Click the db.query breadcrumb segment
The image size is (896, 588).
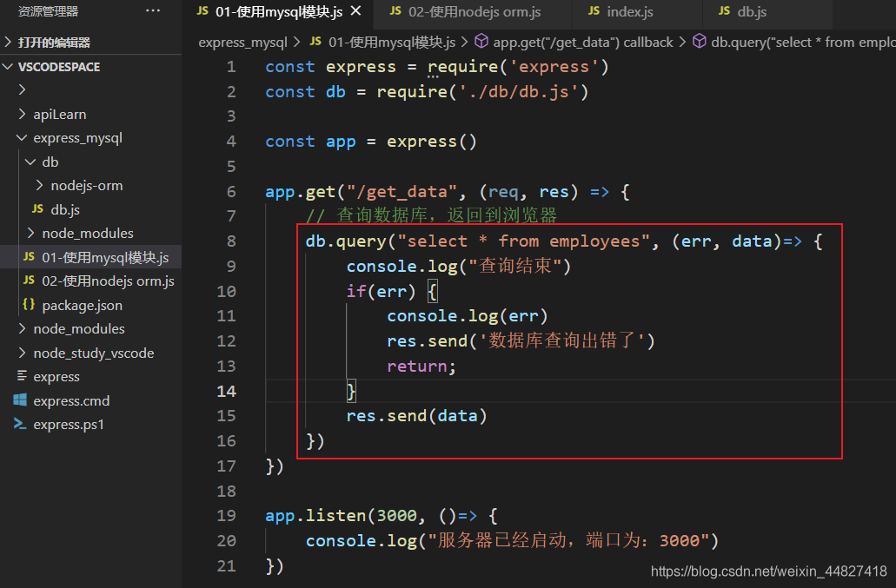[x=803, y=43]
